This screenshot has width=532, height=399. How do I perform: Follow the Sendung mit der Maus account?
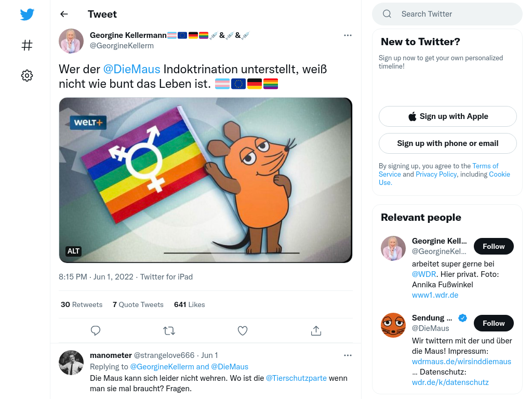494,323
